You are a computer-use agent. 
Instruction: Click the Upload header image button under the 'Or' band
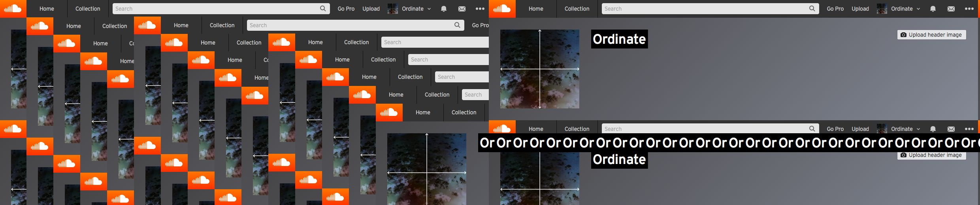[x=932, y=156]
